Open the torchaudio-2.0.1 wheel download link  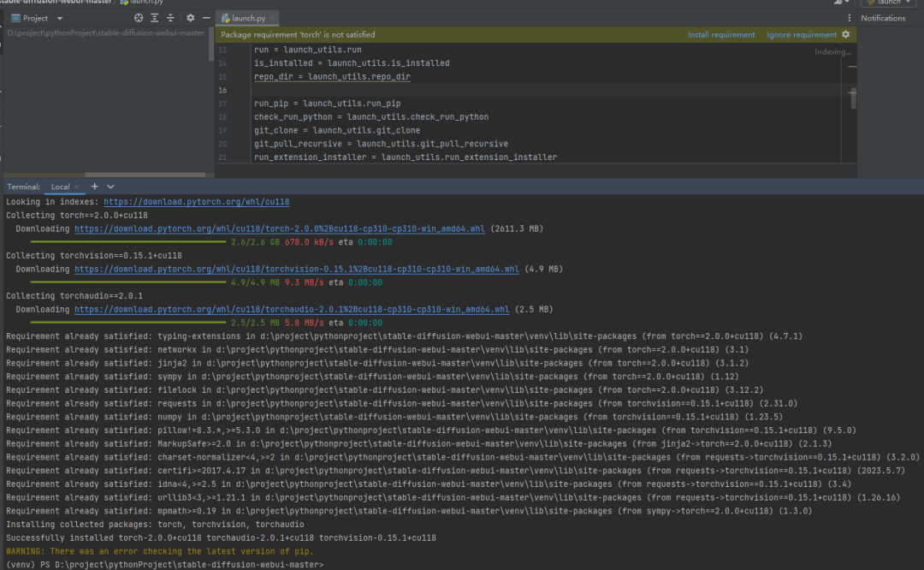pos(292,310)
